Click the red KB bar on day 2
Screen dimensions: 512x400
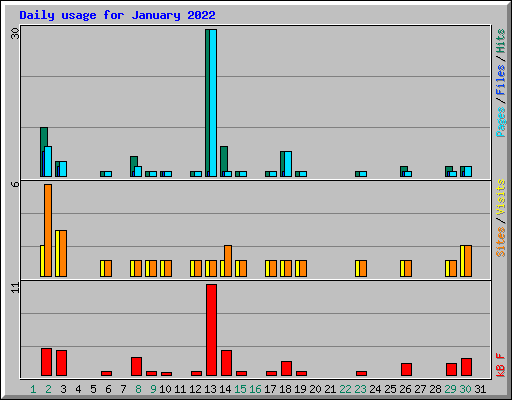[x=46, y=362]
